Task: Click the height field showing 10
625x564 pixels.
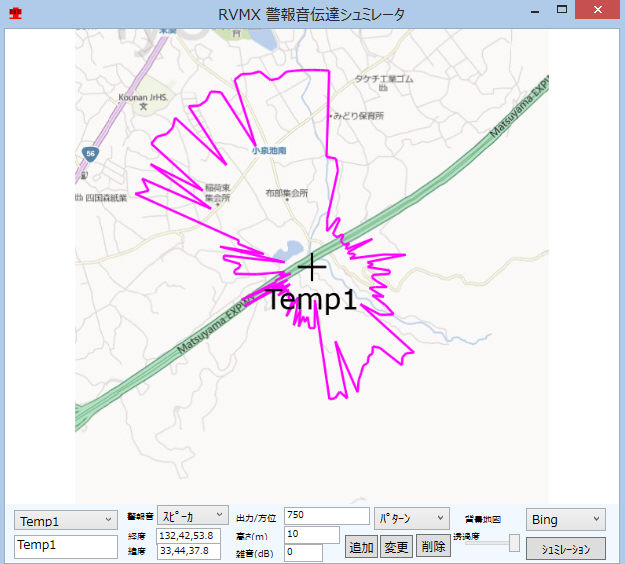Action: (311, 534)
